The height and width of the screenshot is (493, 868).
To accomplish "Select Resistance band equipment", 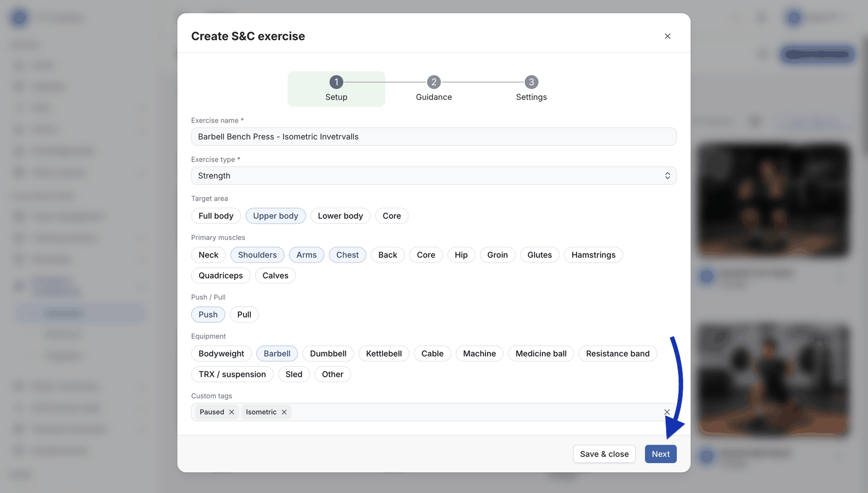I will coord(618,354).
